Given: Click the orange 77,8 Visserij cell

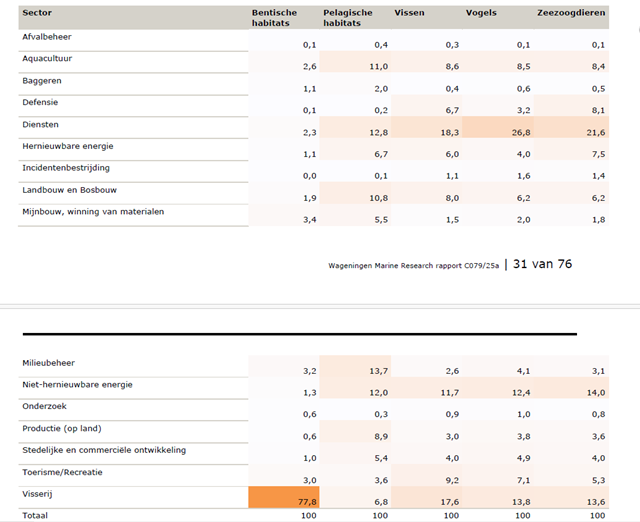Looking at the screenshot, I should pyautogui.click(x=284, y=497).
